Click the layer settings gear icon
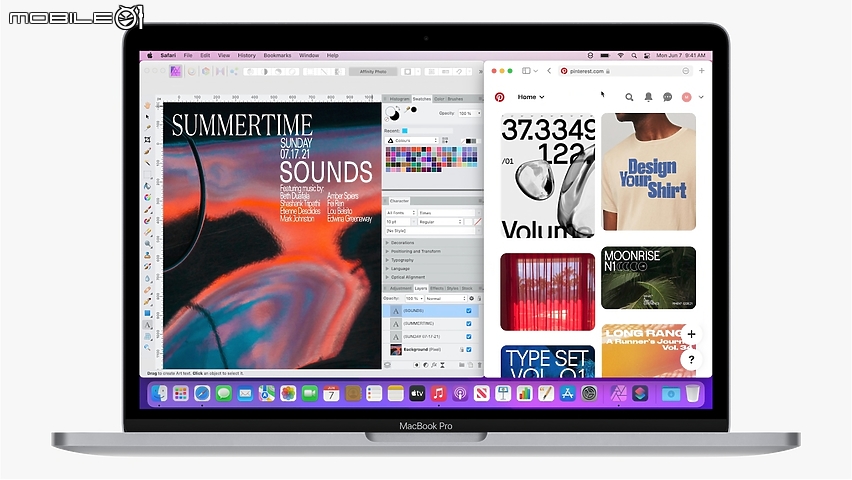This screenshot has width=852, height=480. 471,298
